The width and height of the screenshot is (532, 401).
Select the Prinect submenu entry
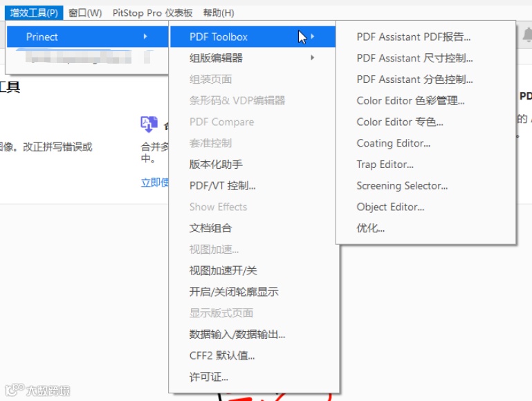point(87,37)
